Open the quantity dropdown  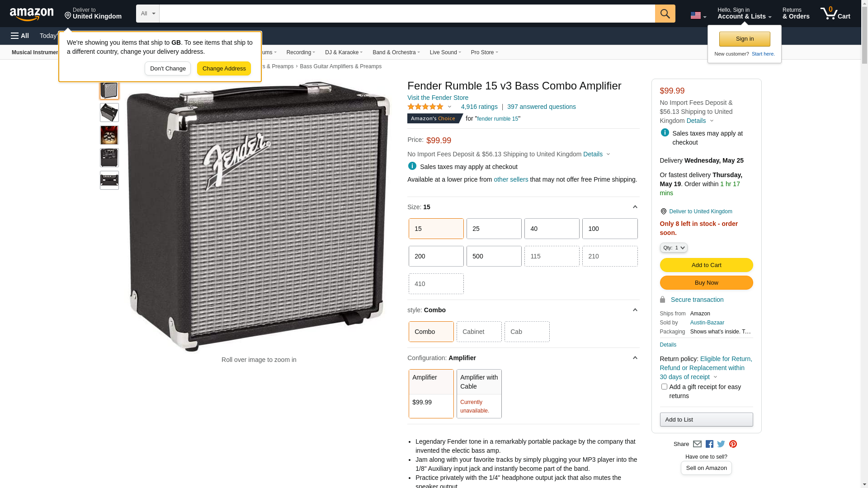coord(673,248)
